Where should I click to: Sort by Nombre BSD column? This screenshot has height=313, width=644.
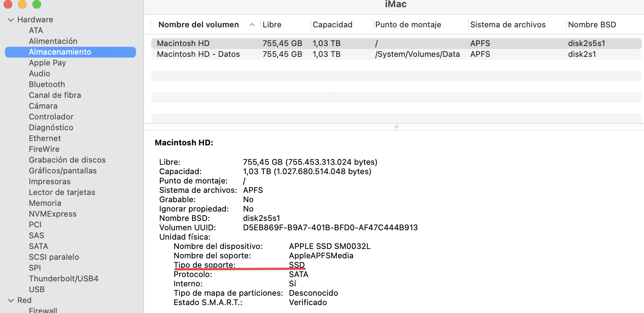pyautogui.click(x=592, y=25)
